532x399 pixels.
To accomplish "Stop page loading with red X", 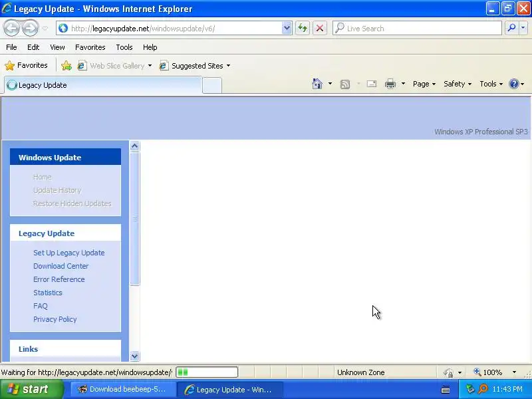I will click(x=320, y=28).
